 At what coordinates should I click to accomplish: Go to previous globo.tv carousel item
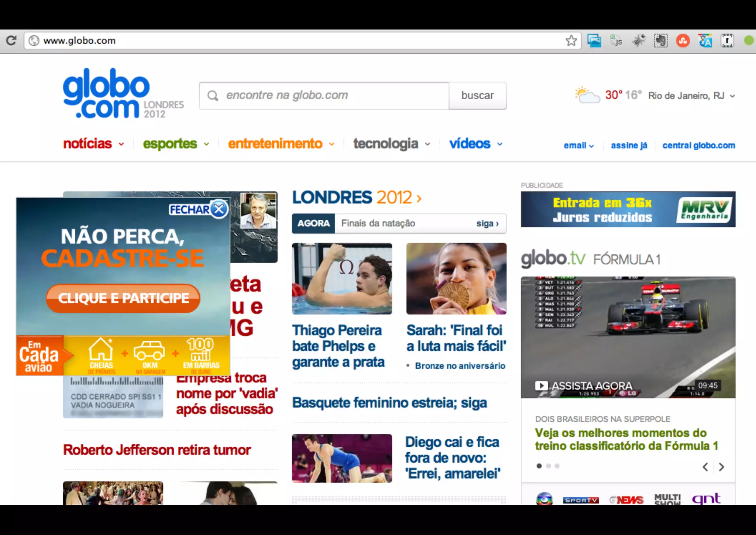click(x=705, y=467)
